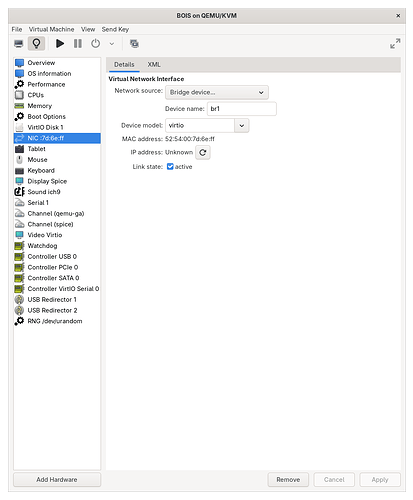This screenshot has width=413, height=500.
Task: Click the MAC address value 52:54:00:7d:6e:ff
Action: point(190,139)
